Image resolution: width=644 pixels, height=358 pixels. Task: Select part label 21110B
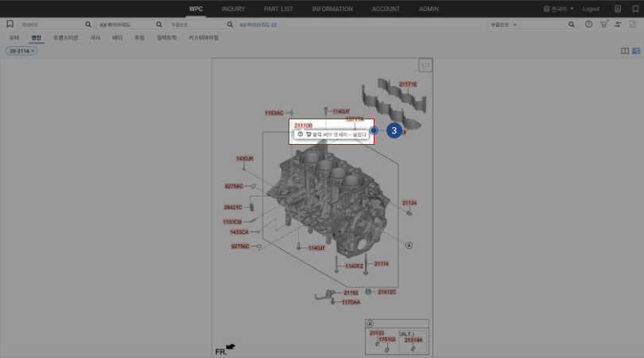303,126
